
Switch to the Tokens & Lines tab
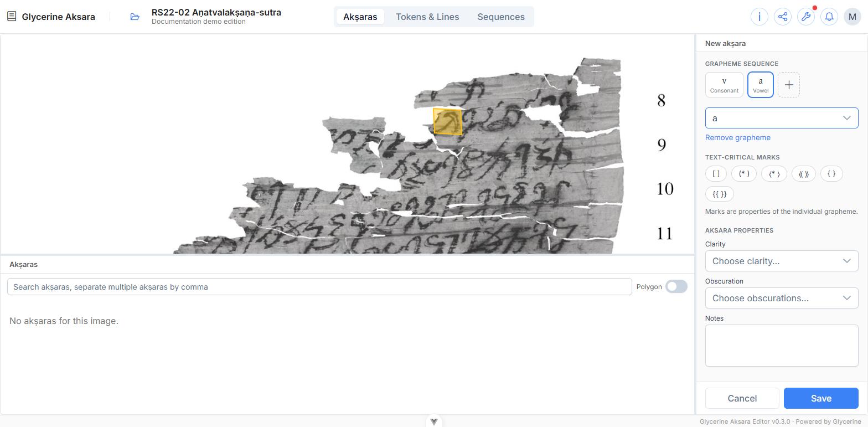[x=427, y=17]
